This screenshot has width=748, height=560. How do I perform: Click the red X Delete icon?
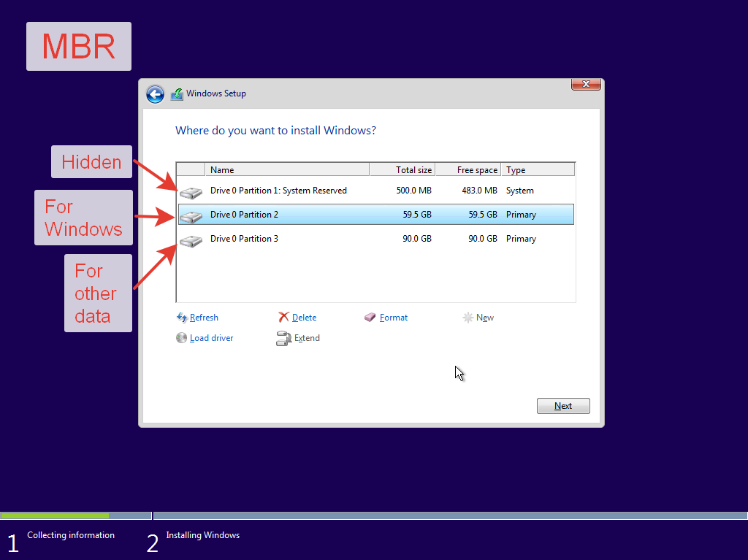[284, 317]
